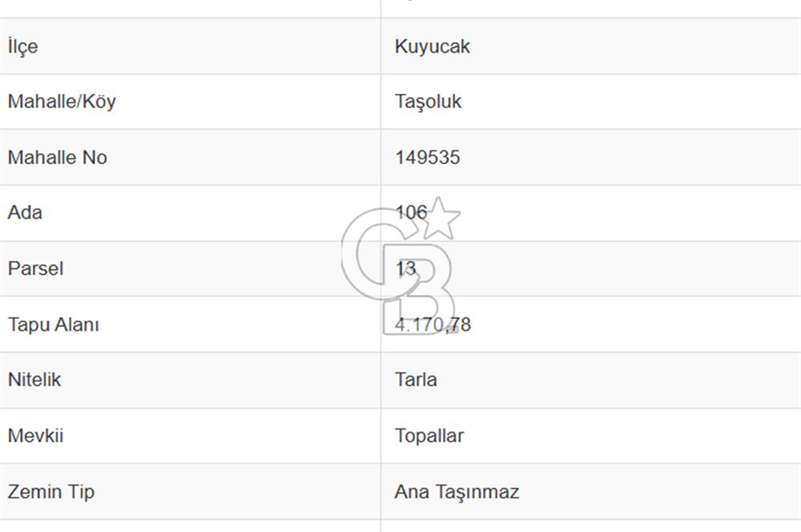Click the 149535 neighborhood number
The width and height of the screenshot is (801, 532).
click(428, 157)
